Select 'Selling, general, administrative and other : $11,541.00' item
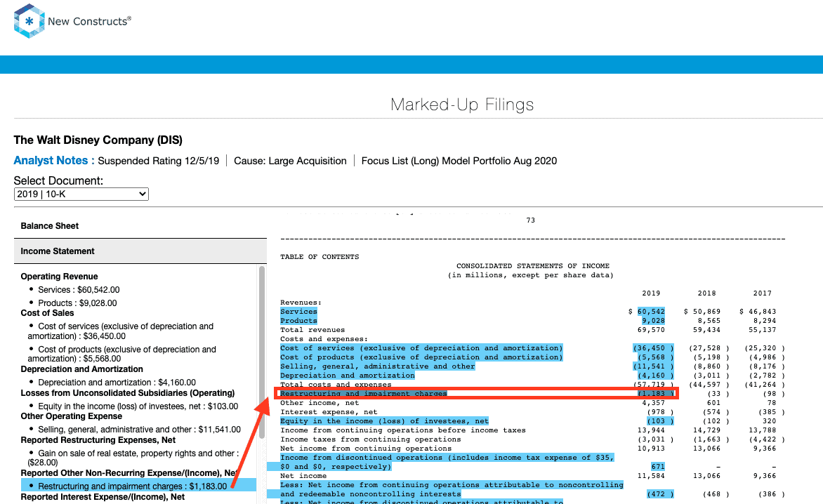The height and width of the screenshot is (504, 823). tap(140, 430)
